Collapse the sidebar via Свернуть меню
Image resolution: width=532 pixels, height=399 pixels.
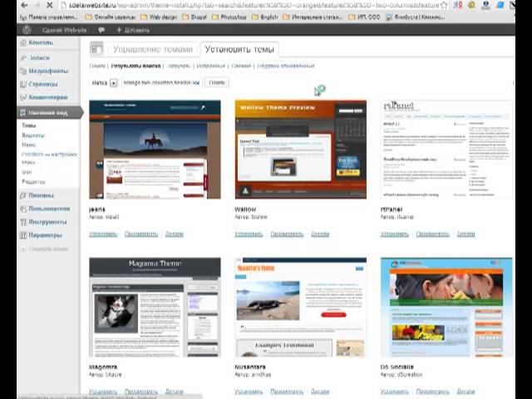point(48,249)
